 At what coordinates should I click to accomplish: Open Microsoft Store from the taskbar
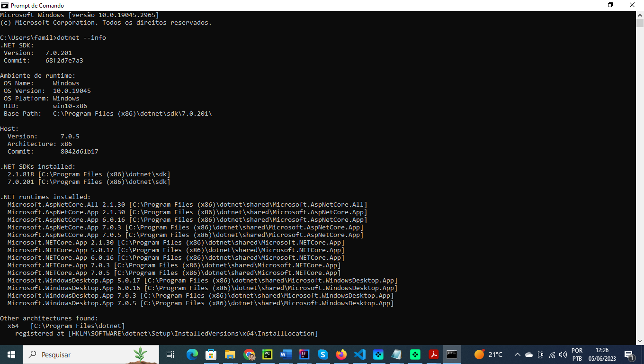[x=211, y=354]
